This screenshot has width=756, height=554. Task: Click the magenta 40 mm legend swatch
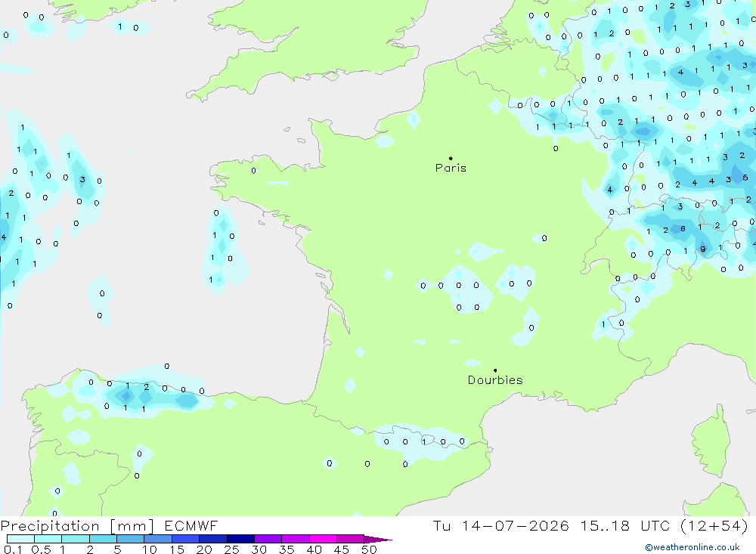point(323,539)
